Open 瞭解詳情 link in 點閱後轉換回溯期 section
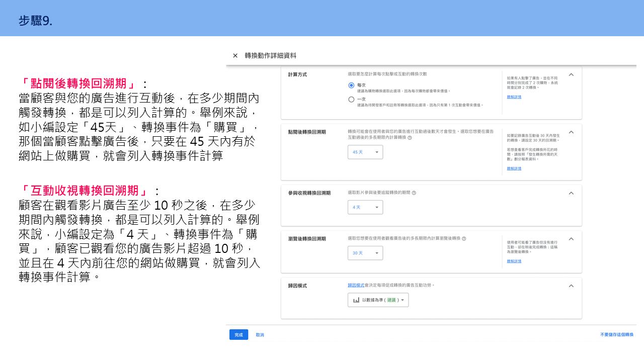 (x=514, y=168)
